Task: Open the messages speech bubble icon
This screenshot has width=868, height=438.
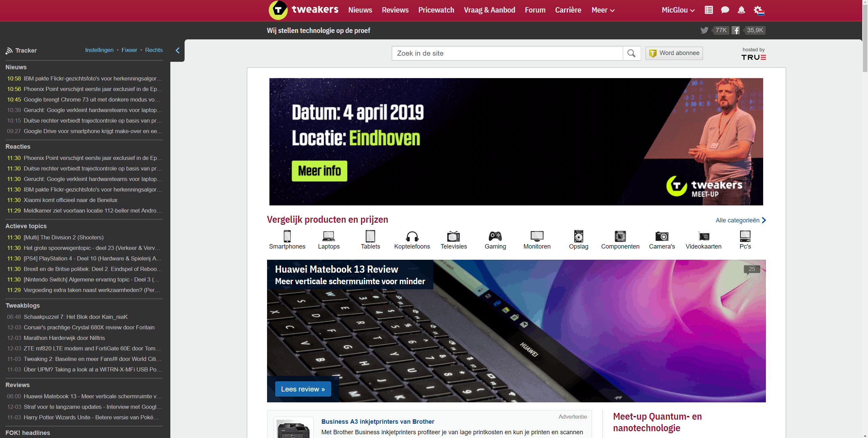Action: point(725,10)
